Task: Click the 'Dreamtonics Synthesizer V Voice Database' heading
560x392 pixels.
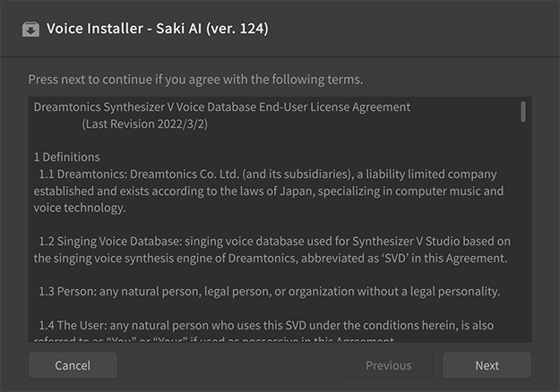Action: pos(222,107)
